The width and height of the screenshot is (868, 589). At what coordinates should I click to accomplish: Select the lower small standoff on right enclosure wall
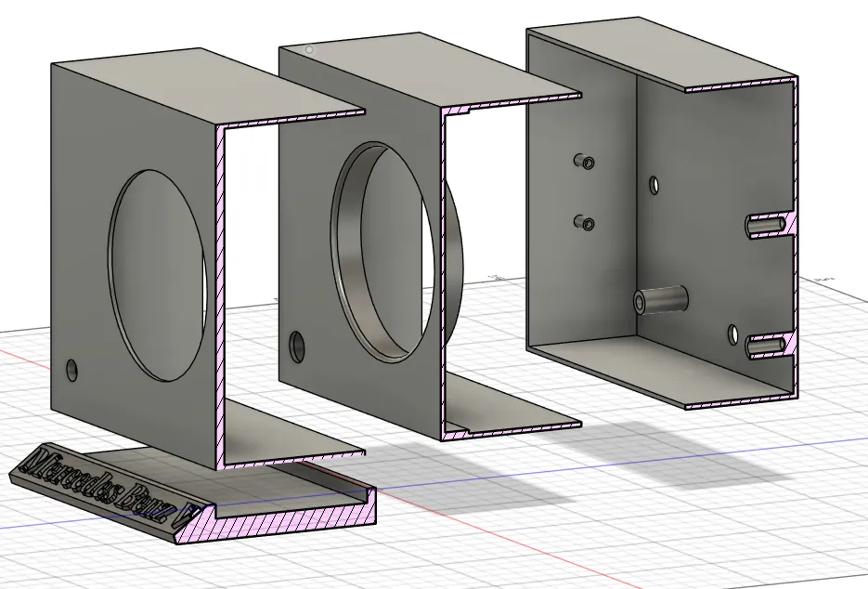pyautogui.click(x=584, y=223)
